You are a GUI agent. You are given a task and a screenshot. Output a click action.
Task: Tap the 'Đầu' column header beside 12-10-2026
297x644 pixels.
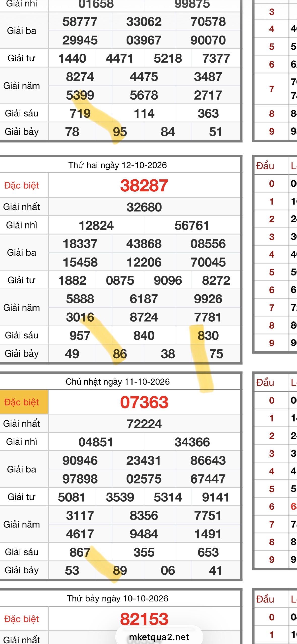(x=265, y=166)
